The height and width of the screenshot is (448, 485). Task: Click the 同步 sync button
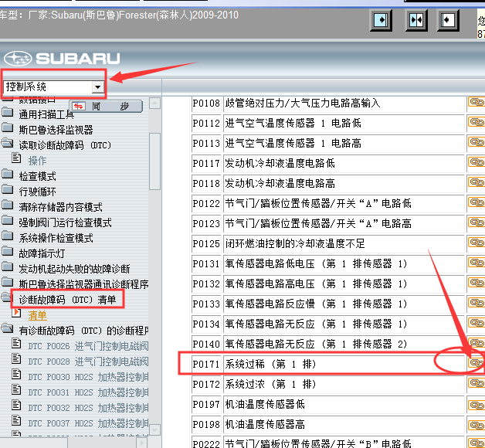[106, 107]
